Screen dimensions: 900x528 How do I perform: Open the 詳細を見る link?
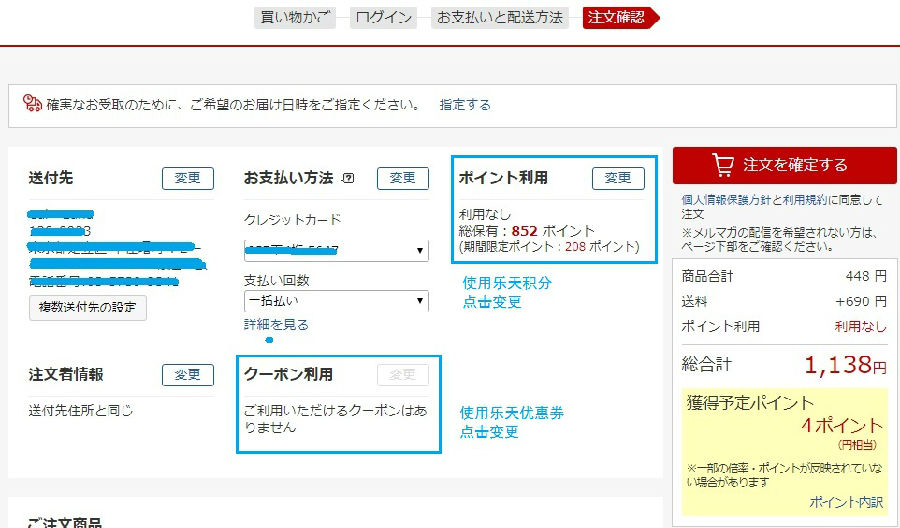276,325
